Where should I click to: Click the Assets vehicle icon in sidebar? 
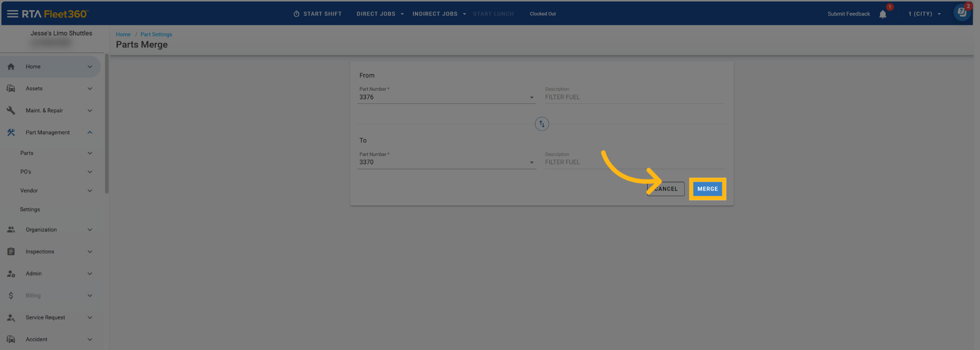point(11,89)
